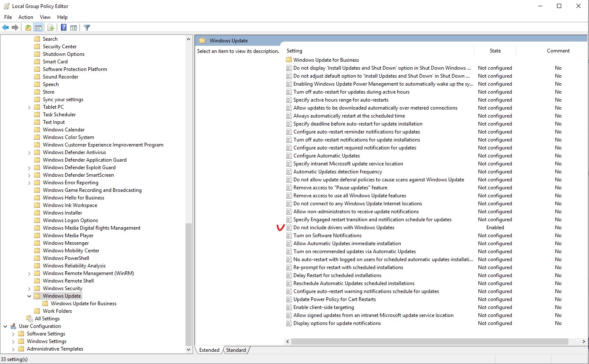
Task: Click the Windows PowerShell folder icon
Action: click(37, 258)
